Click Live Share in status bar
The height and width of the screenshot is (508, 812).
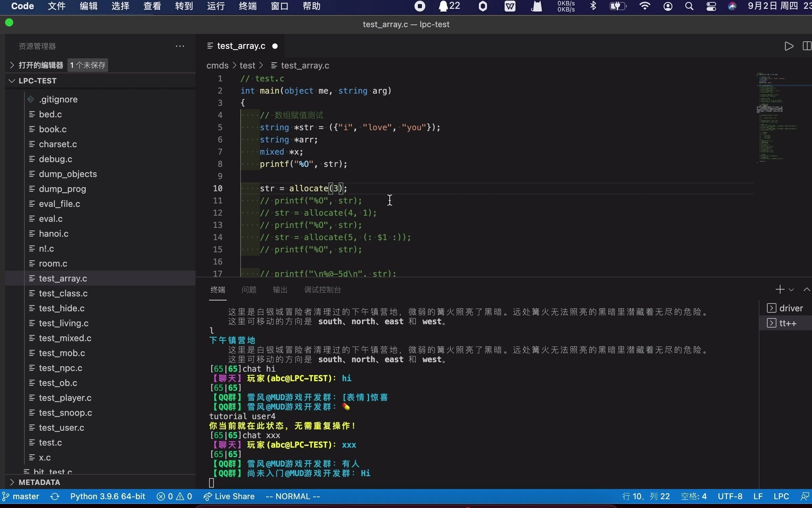229,496
